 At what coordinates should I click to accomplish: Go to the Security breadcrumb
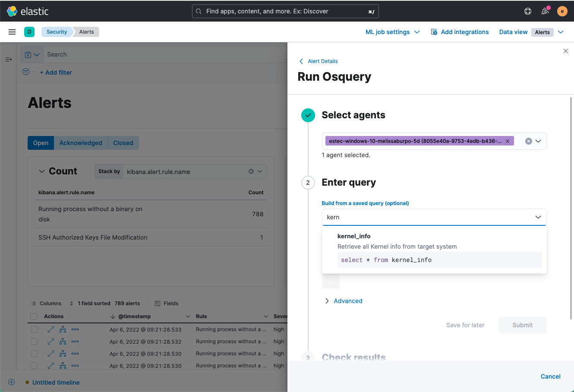tap(57, 32)
